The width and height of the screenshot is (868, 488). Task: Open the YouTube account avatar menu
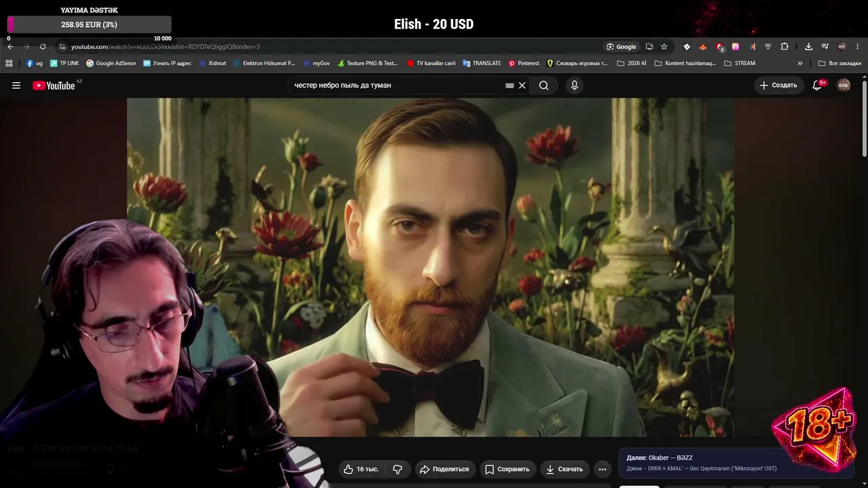(844, 85)
